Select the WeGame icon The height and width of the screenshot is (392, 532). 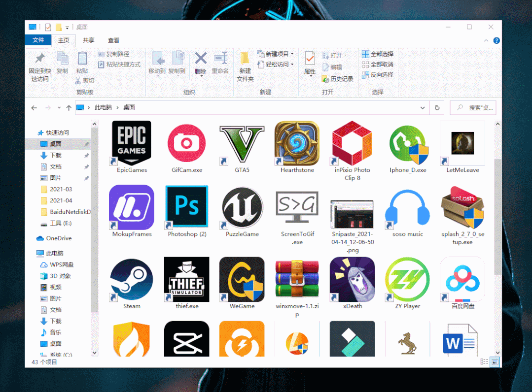click(x=242, y=279)
